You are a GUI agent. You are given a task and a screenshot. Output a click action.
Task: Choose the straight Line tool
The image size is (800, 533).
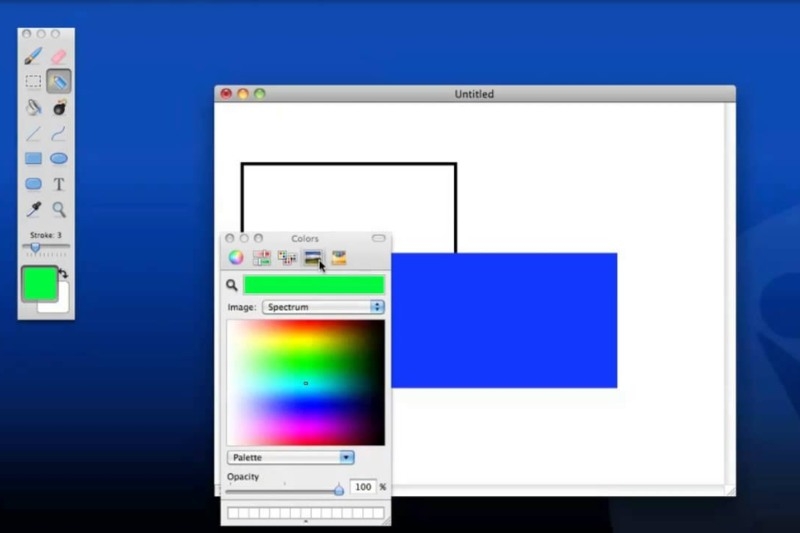[33, 134]
